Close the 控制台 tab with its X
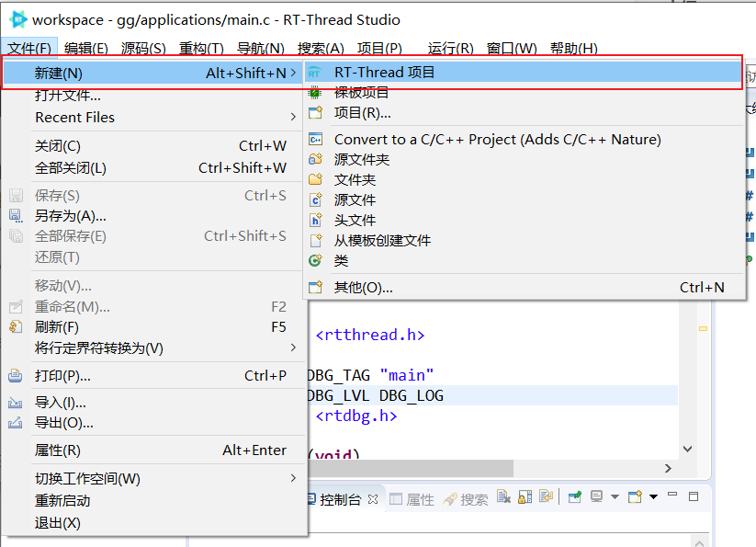Screen dimensions: 756x547 (x=373, y=499)
